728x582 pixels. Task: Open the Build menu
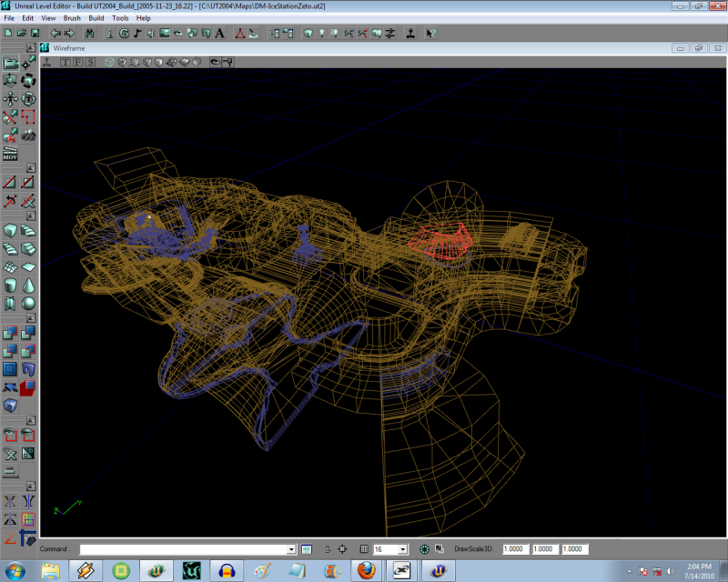[96, 18]
